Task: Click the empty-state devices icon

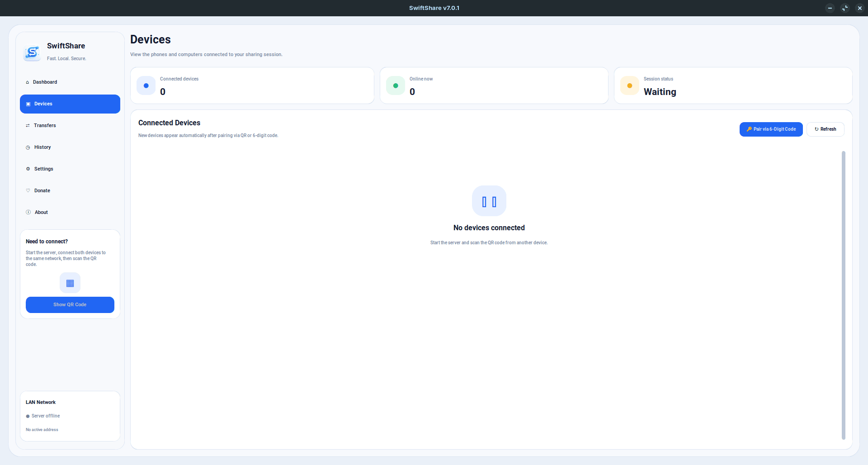Action: 489,201
